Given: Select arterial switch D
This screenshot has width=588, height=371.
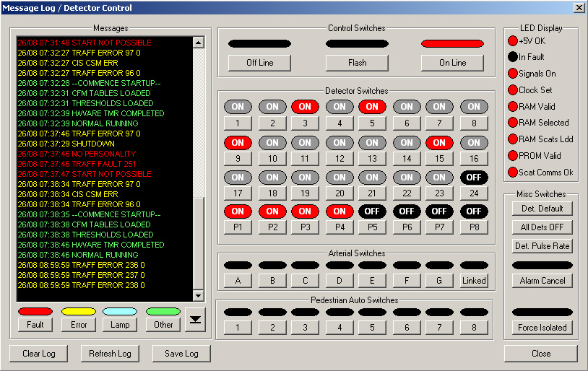Looking at the screenshot, I should (x=340, y=281).
